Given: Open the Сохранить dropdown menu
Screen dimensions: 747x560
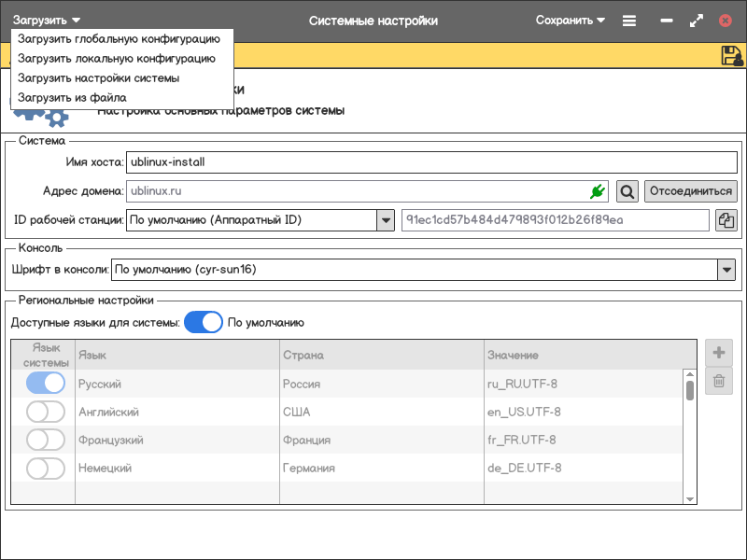Looking at the screenshot, I should coord(570,21).
